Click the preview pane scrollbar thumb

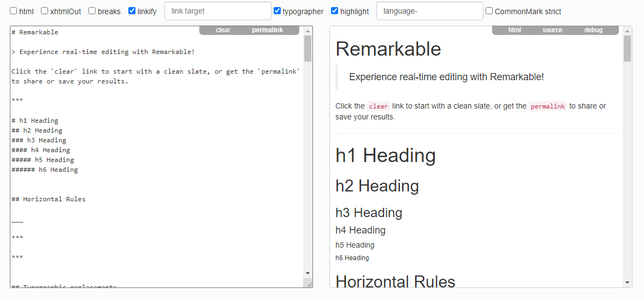(x=627, y=49)
